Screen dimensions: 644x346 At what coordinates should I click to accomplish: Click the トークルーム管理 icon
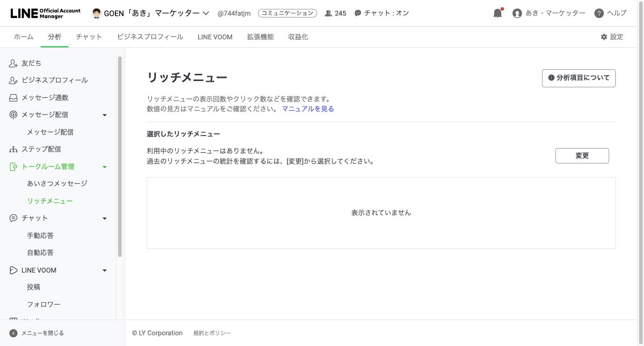pos(13,167)
